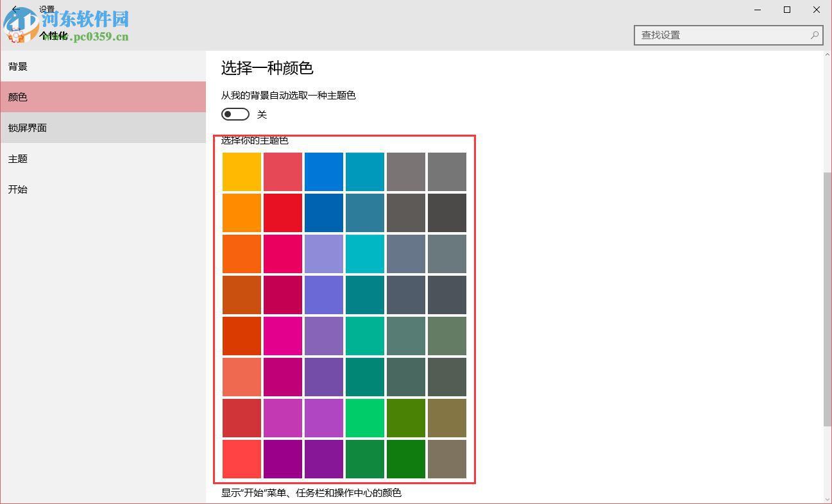Pick the olive color swatch near the bottom right
The width and height of the screenshot is (832, 504).
[x=447, y=417]
